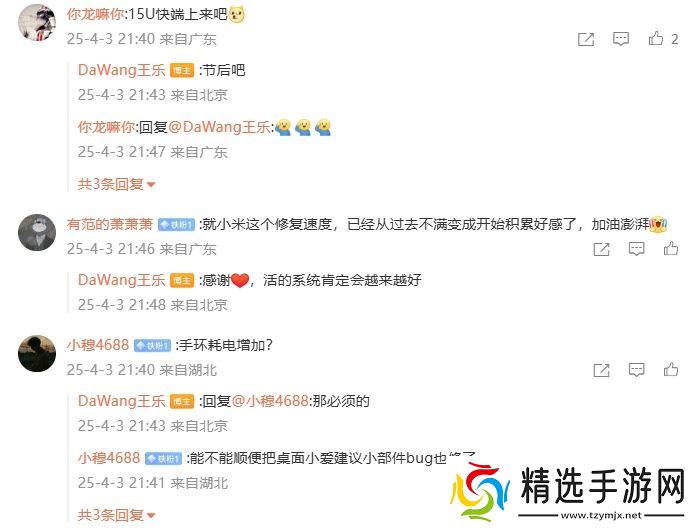Share 小穆4688's 手环耗电增加 comment
The image size is (696, 528).
(x=601, y=370)
